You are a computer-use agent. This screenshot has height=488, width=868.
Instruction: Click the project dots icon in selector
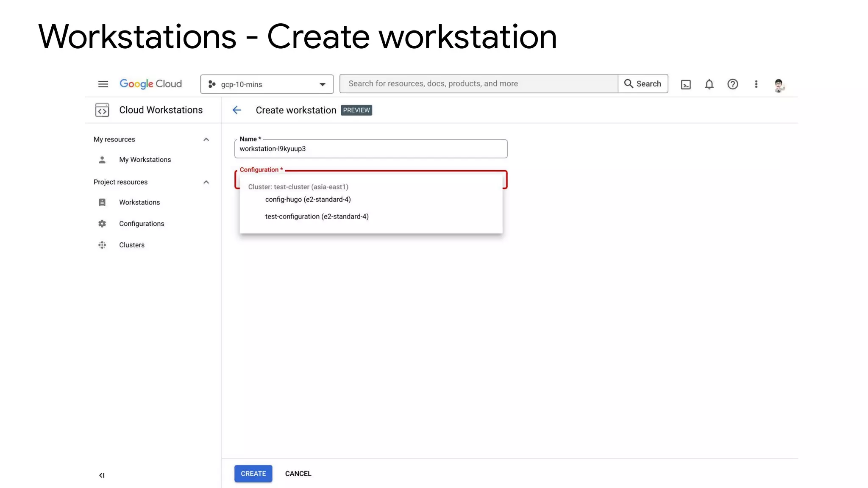coord(212,84)
